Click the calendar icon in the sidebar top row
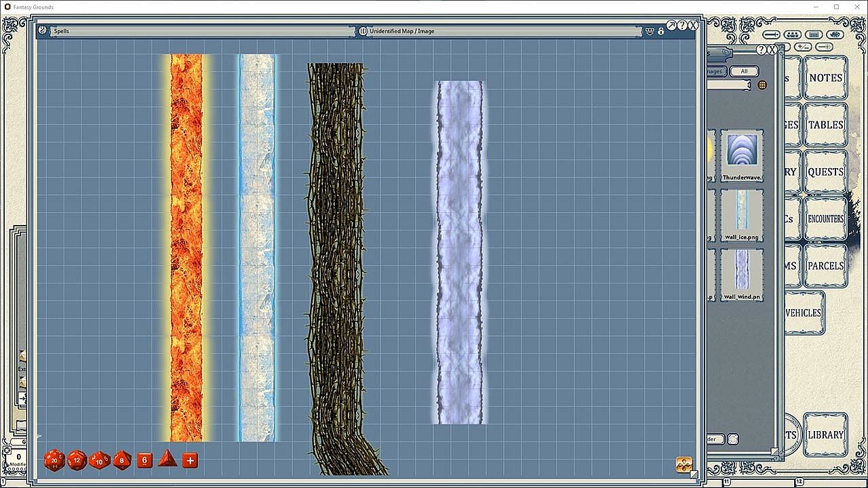Image resolution: width=868 pixels, height=488 pixels. click(814, 35)
